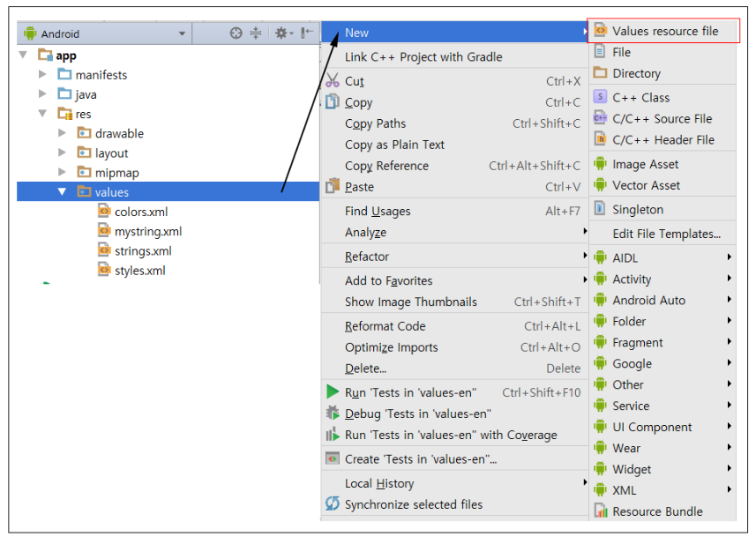Open the UI Component submenu
The height and width of the screenshot is (544, 756).
point(662,427)
